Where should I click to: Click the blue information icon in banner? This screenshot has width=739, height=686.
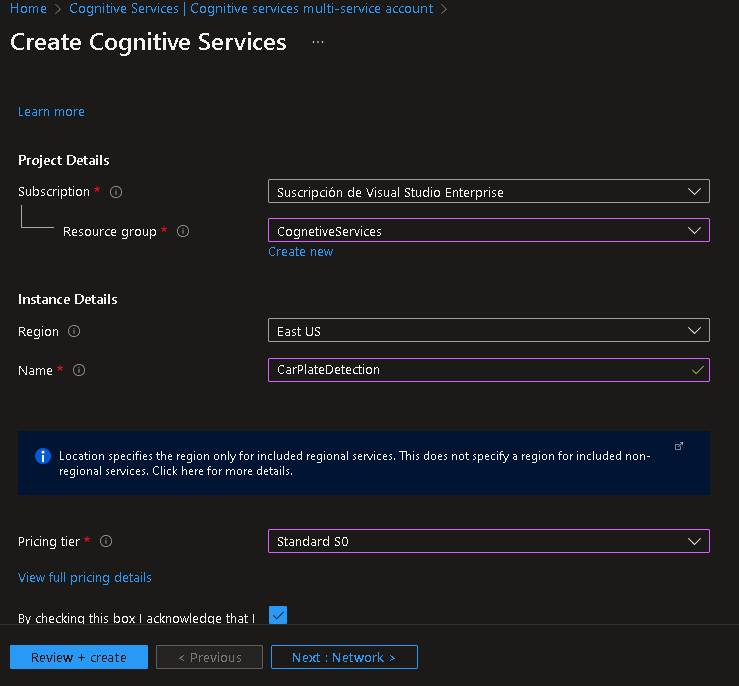click(43, 456)
